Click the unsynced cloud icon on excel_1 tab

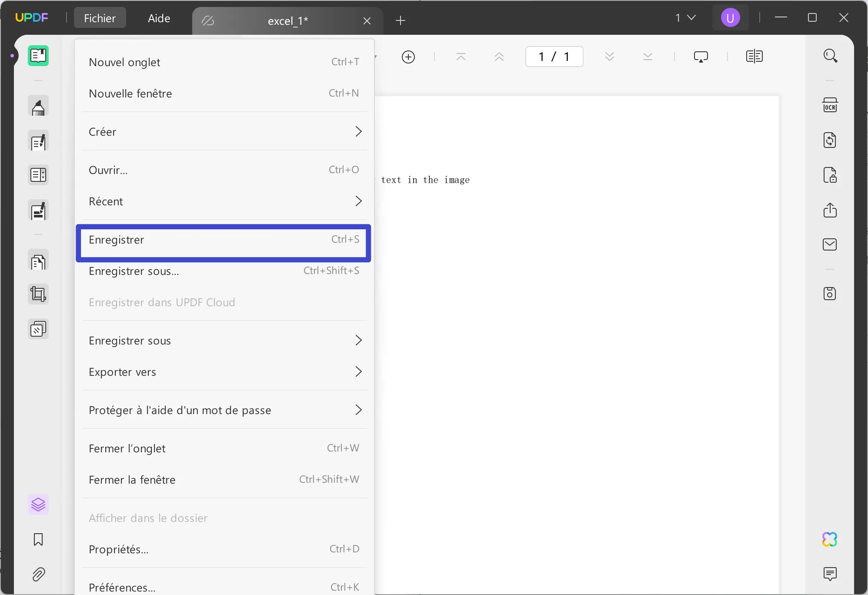[x=208, y=20]
